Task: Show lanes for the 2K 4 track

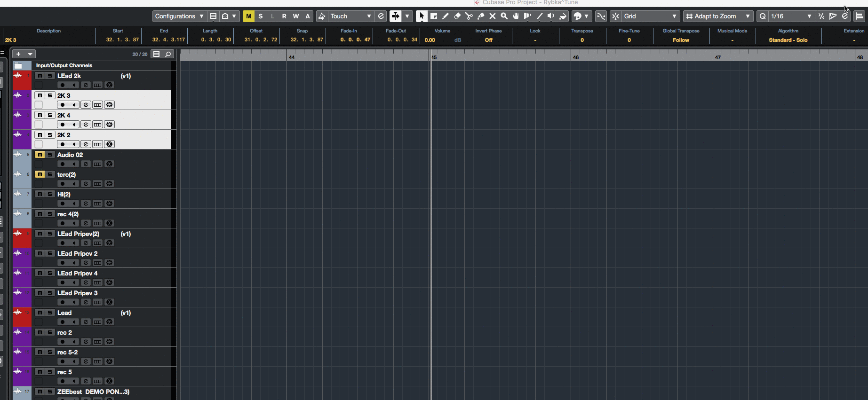Action: point(97,125)
